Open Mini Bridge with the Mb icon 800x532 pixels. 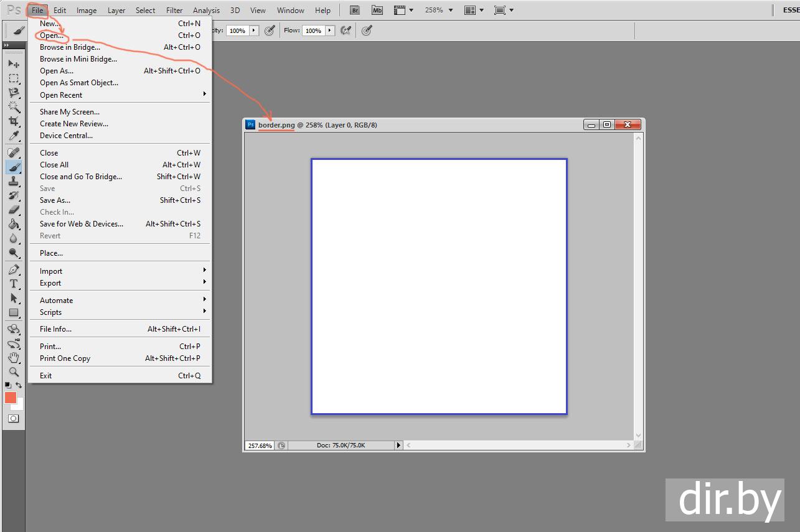(377, 10)
